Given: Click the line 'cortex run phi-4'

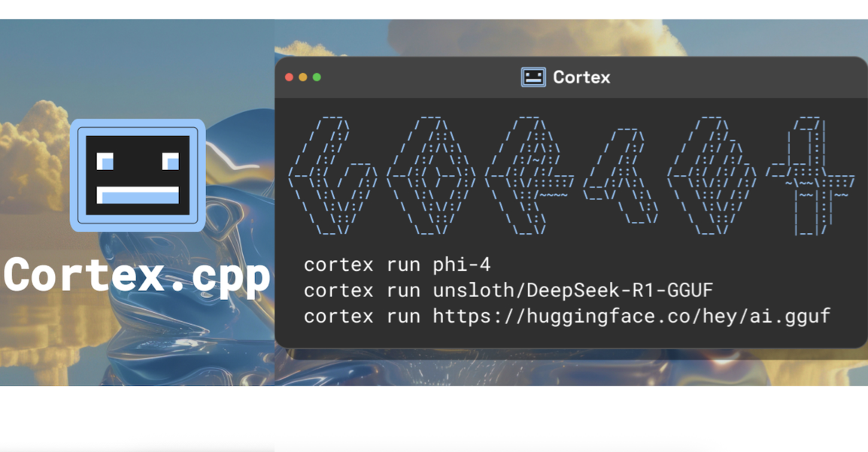Looking at the screenshot, I should click(397, 265).
